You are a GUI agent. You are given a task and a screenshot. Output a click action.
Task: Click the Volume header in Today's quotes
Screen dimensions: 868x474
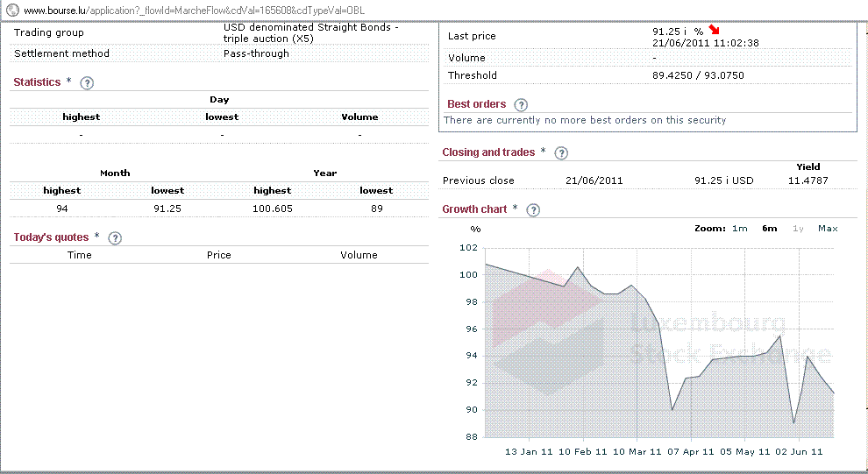click(359, 255)
